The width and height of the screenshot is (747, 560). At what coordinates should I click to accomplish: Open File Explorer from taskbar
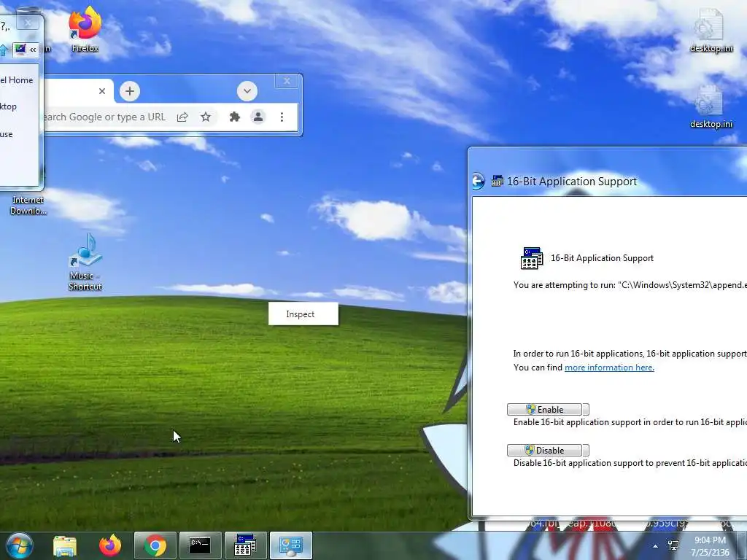pos(65,545)
